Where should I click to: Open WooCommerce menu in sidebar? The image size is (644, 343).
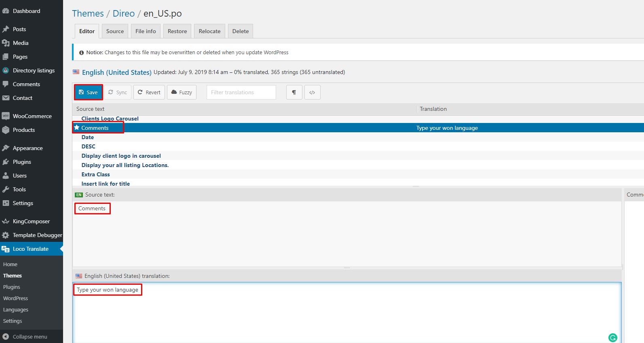[32, 116]
